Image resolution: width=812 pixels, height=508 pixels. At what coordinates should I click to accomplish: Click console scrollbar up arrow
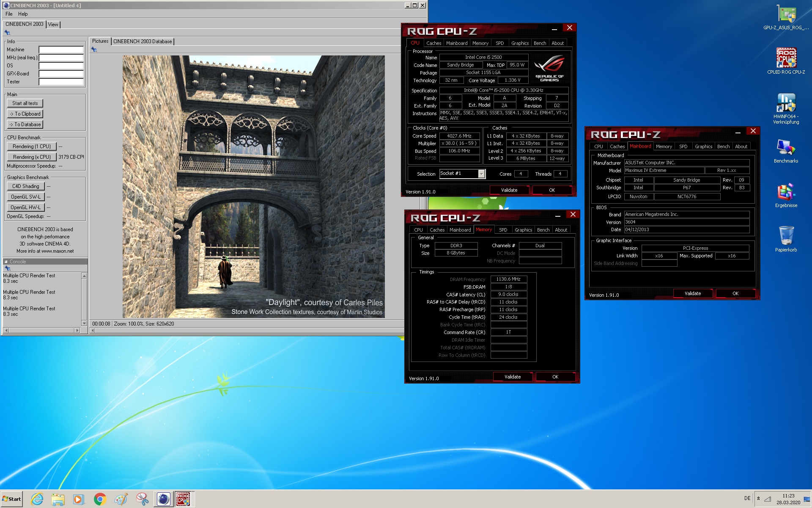click(x=84, y=276)
